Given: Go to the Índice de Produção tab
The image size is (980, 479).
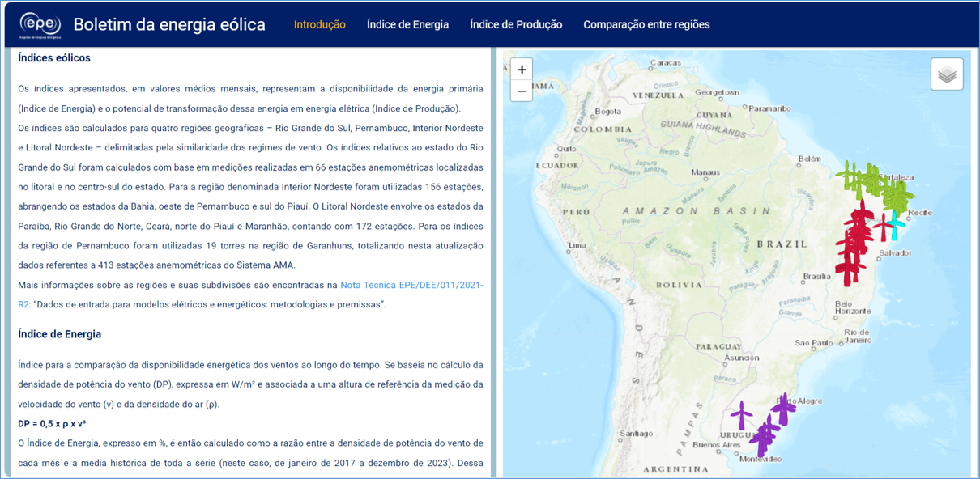Looking at the screenshot, I should (516, 24).
